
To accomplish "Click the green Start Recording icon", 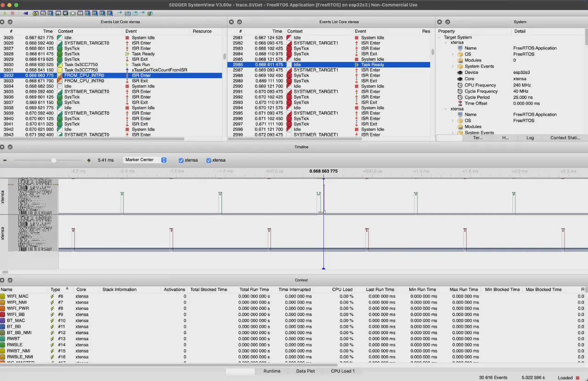I will coord(5,13).
